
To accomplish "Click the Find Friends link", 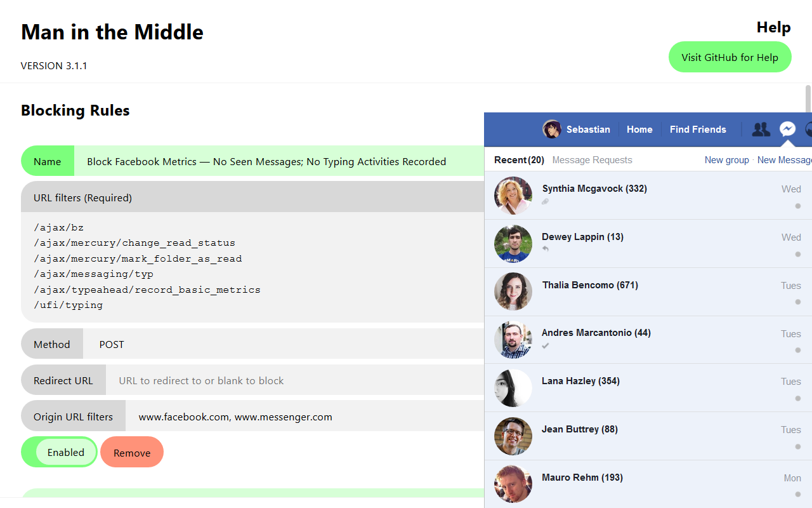I will pyautogui.click(x=698, y=130).
